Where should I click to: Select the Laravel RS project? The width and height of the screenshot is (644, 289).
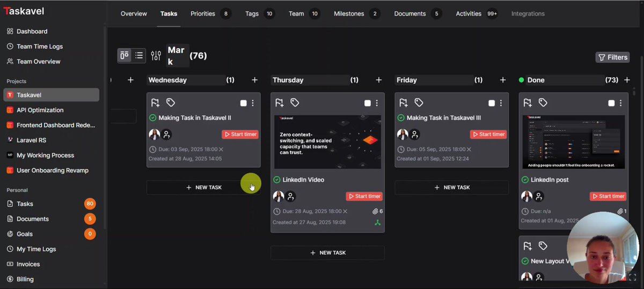coord(31,140)
